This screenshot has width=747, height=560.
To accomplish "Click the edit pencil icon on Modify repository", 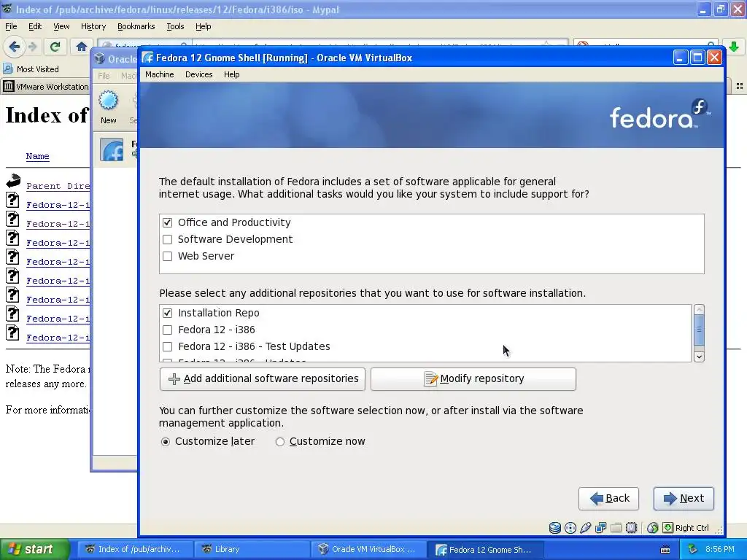I will click(430, 379).
